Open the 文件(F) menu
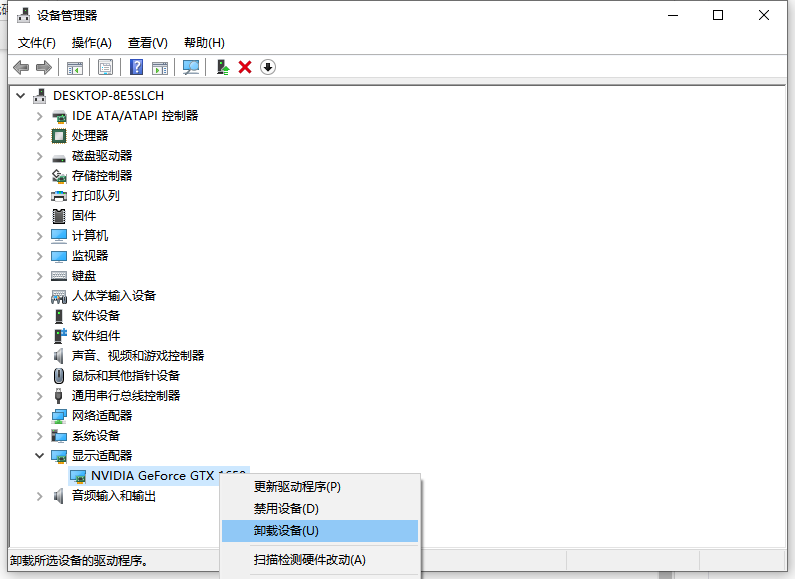This screenshot has height=579, width=795. (x=37, y=43)
